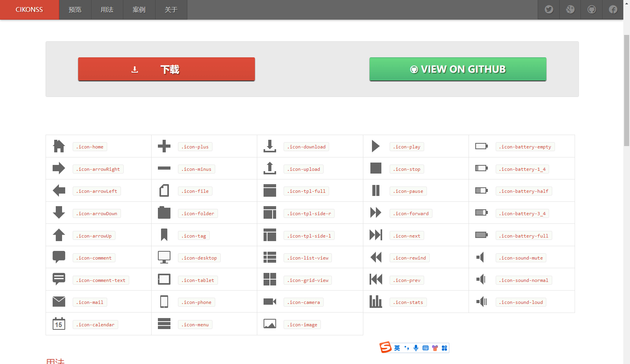Open the Google Plus link in the navbar
The image size is (630, 364).
[570, 9]
